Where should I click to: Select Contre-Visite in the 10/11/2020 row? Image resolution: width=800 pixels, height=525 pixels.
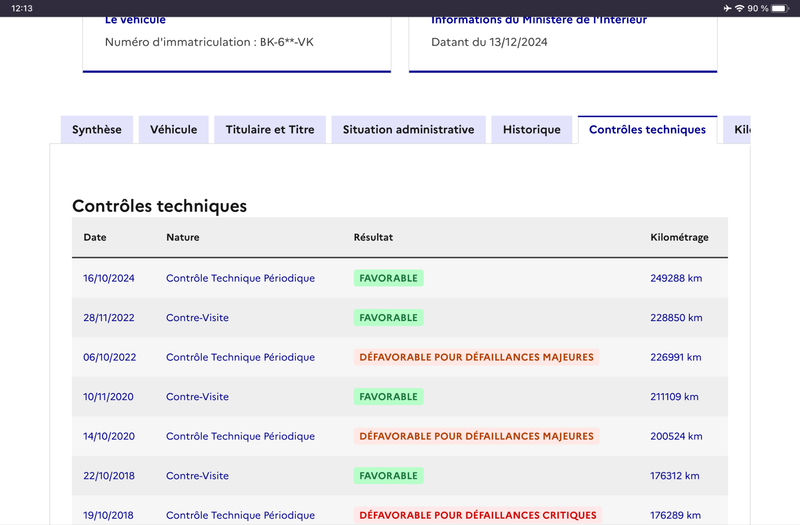click(197, 396)
